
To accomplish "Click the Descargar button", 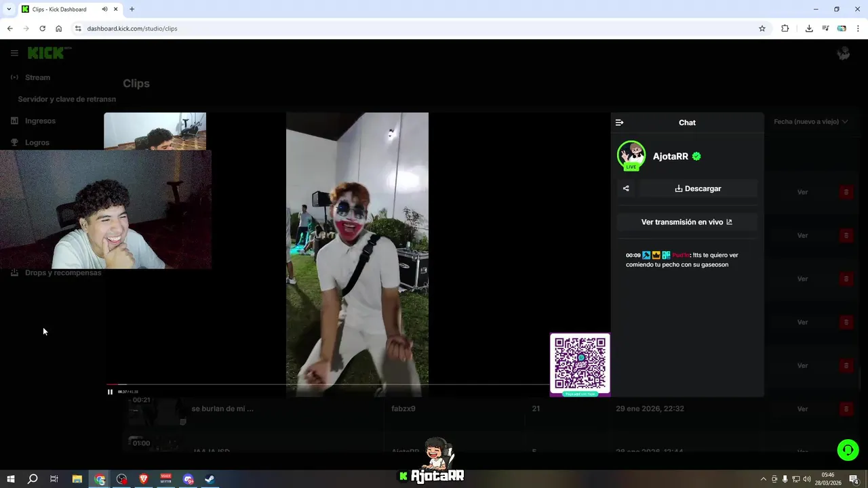I will 698,188.
